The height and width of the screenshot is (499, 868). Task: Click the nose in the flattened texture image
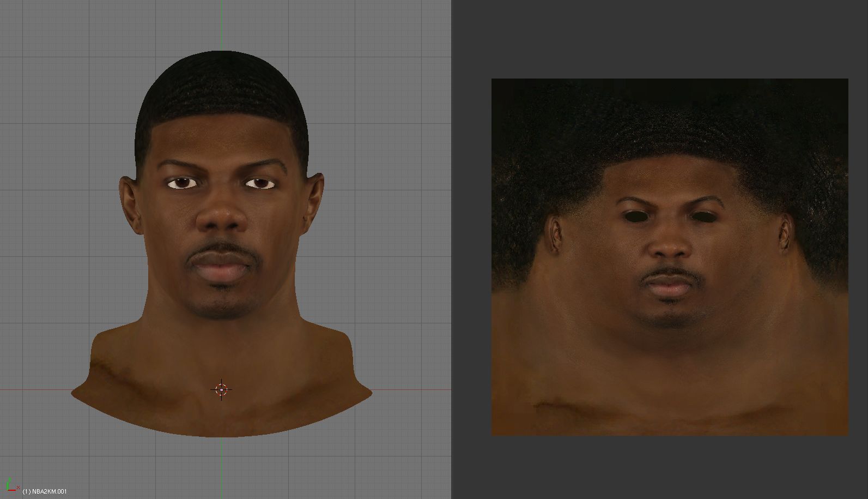pyautogui.click(x=670, y=245)
